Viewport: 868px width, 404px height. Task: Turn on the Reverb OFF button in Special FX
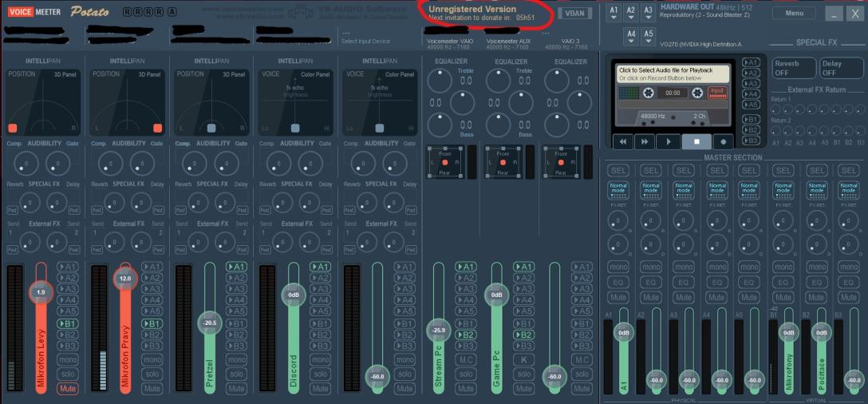tap(794, 68)
